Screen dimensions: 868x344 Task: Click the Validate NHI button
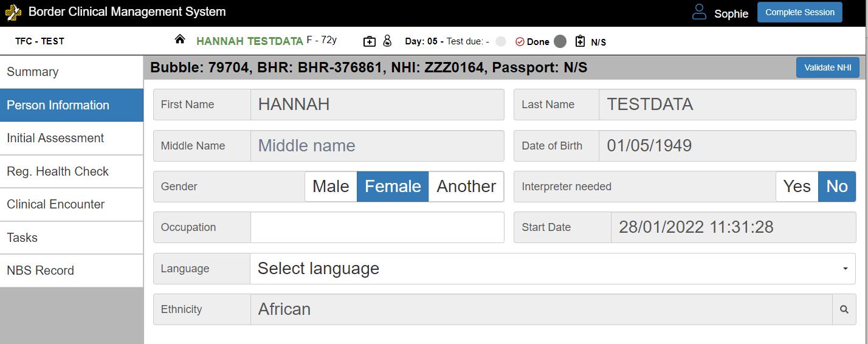point(827,67)
